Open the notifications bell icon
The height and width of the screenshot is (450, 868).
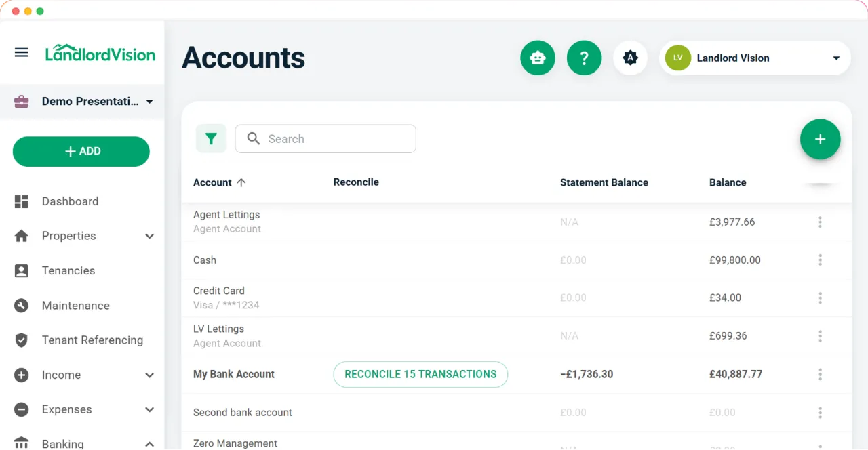[630, 58]
